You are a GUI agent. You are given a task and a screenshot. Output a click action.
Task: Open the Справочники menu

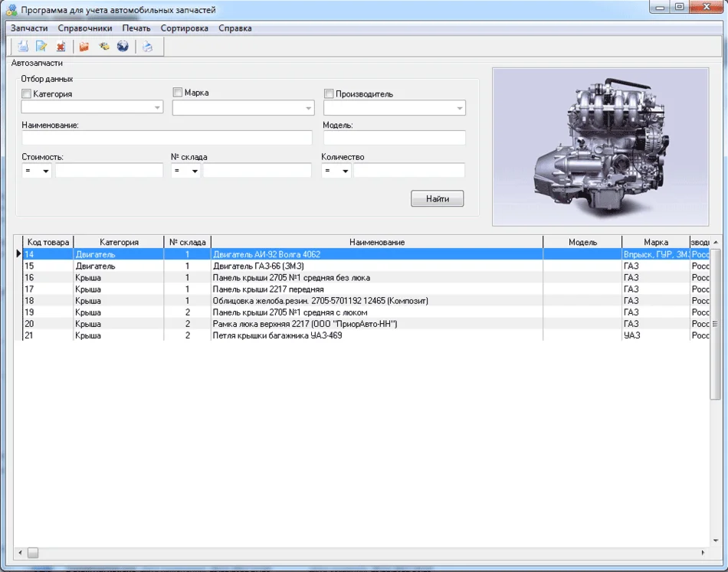coord(85,28)
